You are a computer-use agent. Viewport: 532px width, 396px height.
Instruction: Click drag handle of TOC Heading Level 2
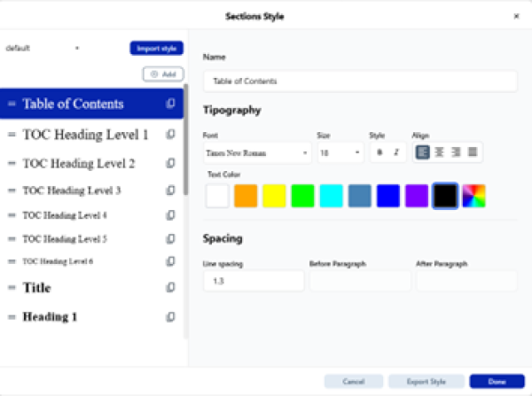(x=12, y=164)
